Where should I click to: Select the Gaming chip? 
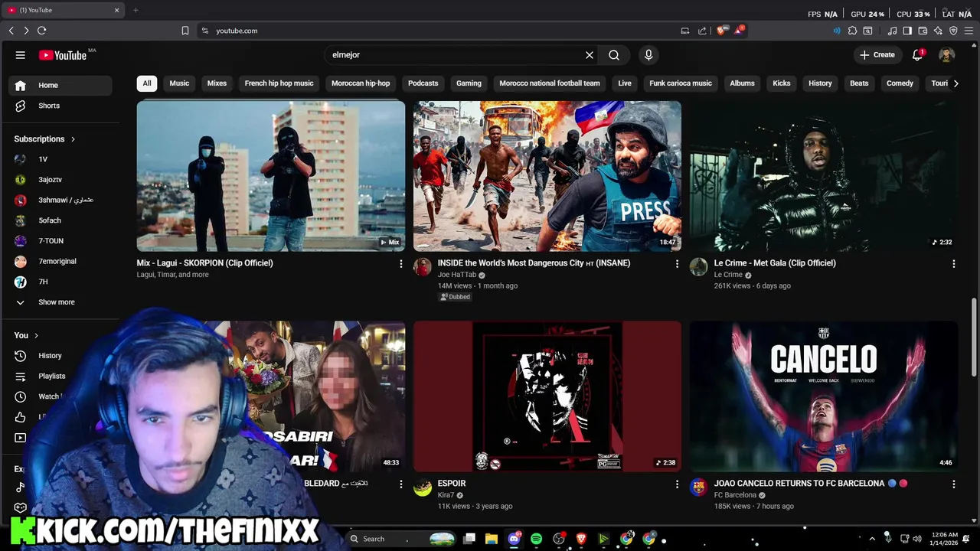click(469, 83)
